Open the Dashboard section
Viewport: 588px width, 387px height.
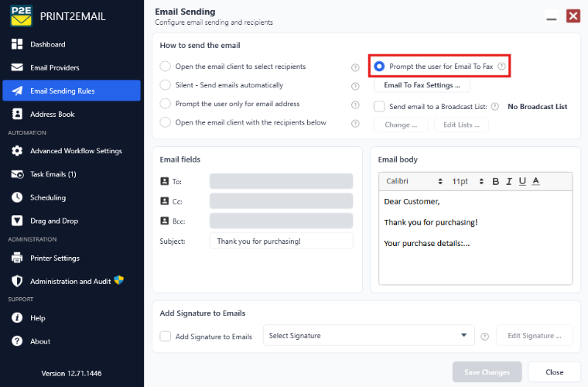click(71, 44)
